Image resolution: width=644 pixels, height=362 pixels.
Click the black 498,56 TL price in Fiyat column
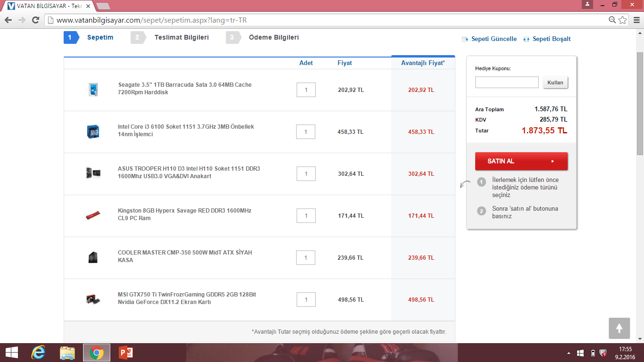[351, 300]
